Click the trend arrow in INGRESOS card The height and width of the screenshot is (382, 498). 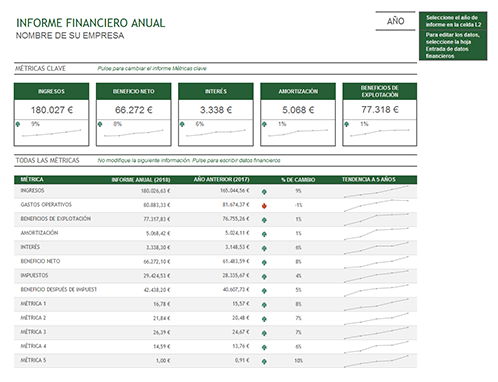[x=18, y=124]
